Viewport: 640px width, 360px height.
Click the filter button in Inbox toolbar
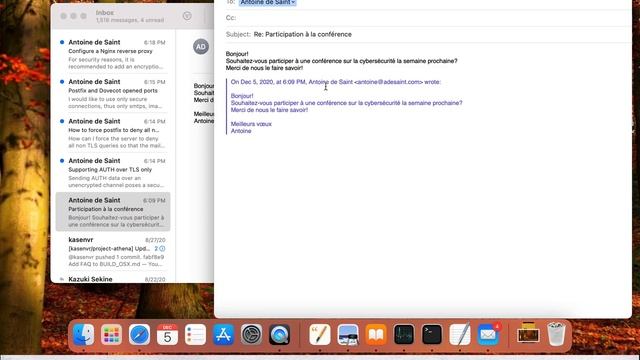pyautogui.click(x=187, y=16)
